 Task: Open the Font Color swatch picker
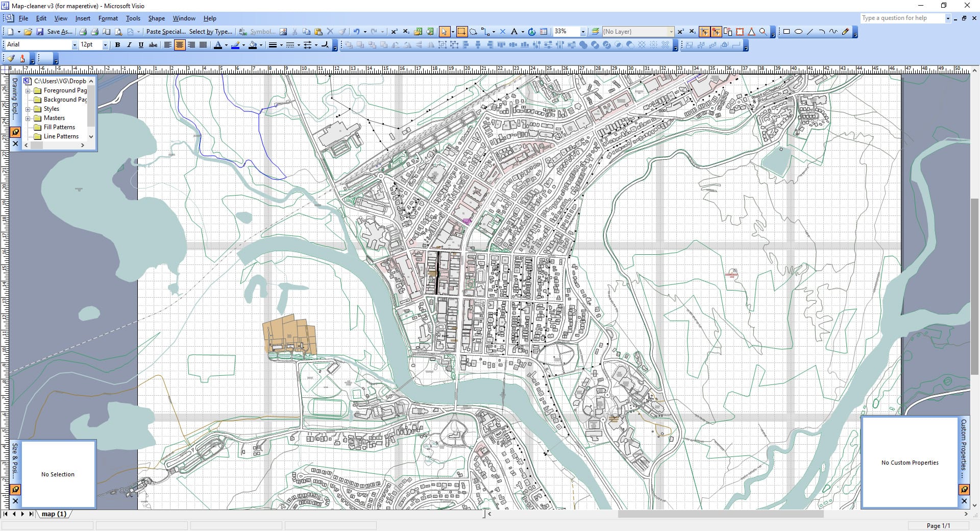(226, 45)
